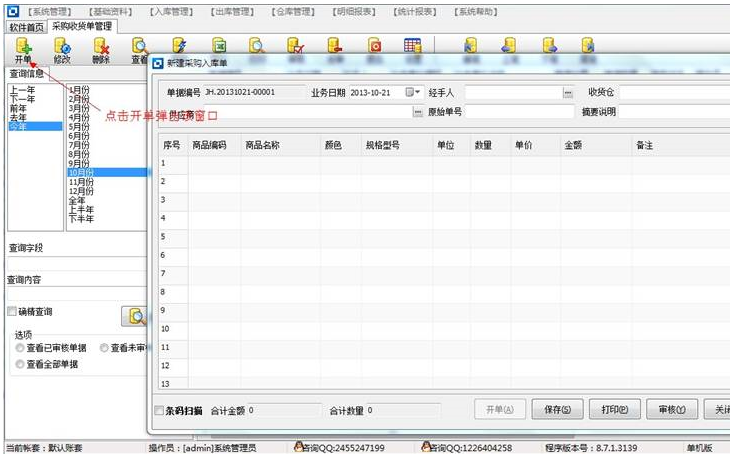Enable the 确精查询 checkbox
The height and width of the screenshot is (458, 736).
[x=12, y=312]
